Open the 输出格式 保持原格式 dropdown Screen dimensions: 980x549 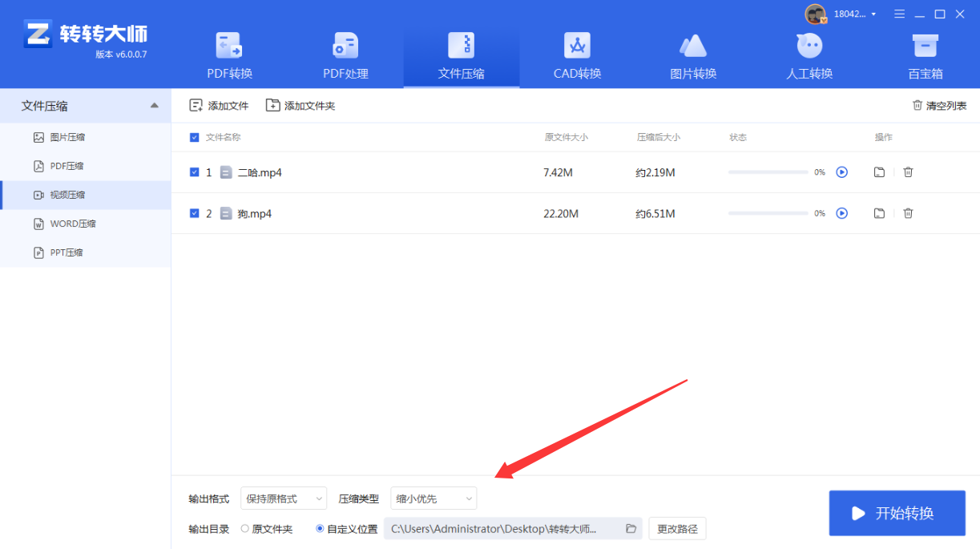(x=284, y=499)
